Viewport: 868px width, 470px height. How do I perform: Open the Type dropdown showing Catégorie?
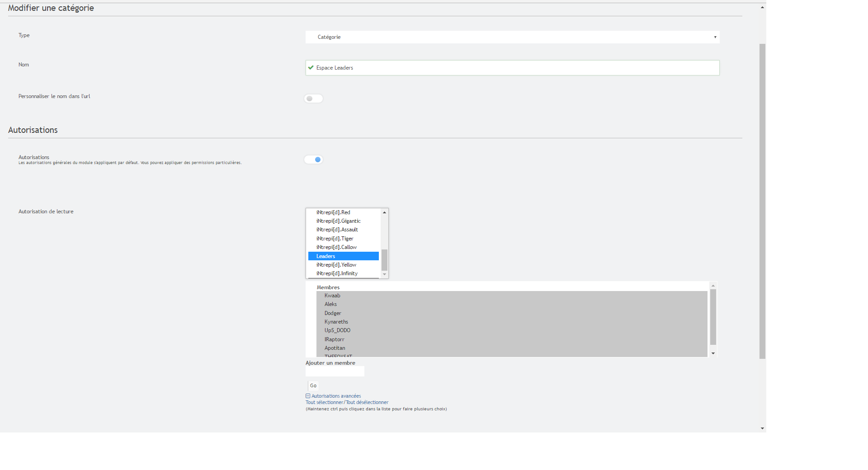tap(512, 37)
